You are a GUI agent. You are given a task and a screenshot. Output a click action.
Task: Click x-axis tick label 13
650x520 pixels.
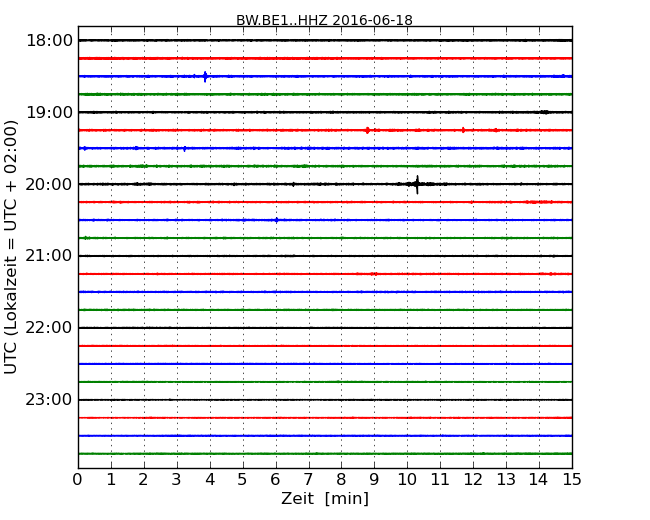506,480
